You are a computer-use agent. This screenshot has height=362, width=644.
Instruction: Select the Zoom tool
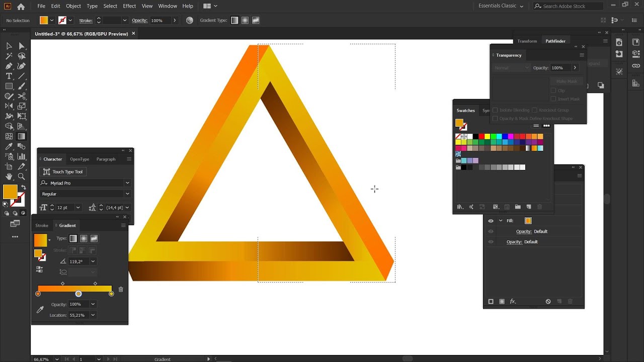coord(22,176)
